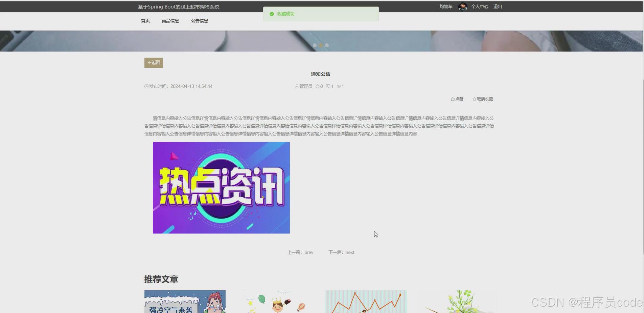The image size is (644, 313).
Task: Click the clock icon next to 发布时间
Action: [x=146, y=86]
